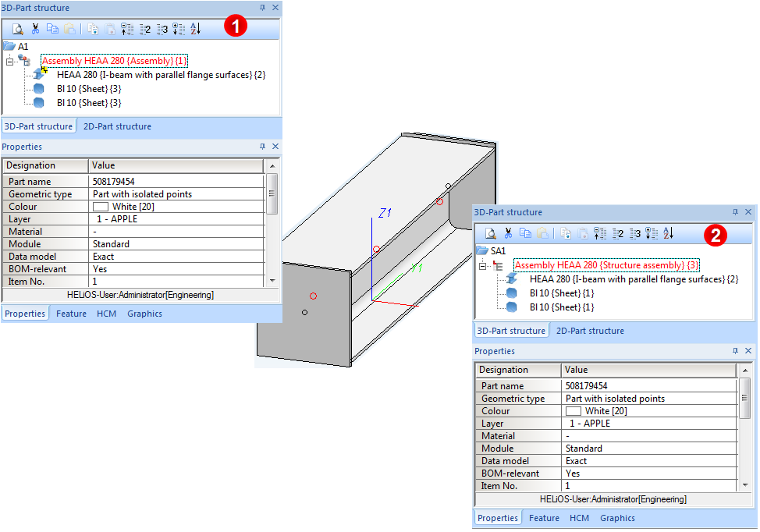Switch to the HCM tab in right panel
Viewport: 760px width, 532px height.
579,518
